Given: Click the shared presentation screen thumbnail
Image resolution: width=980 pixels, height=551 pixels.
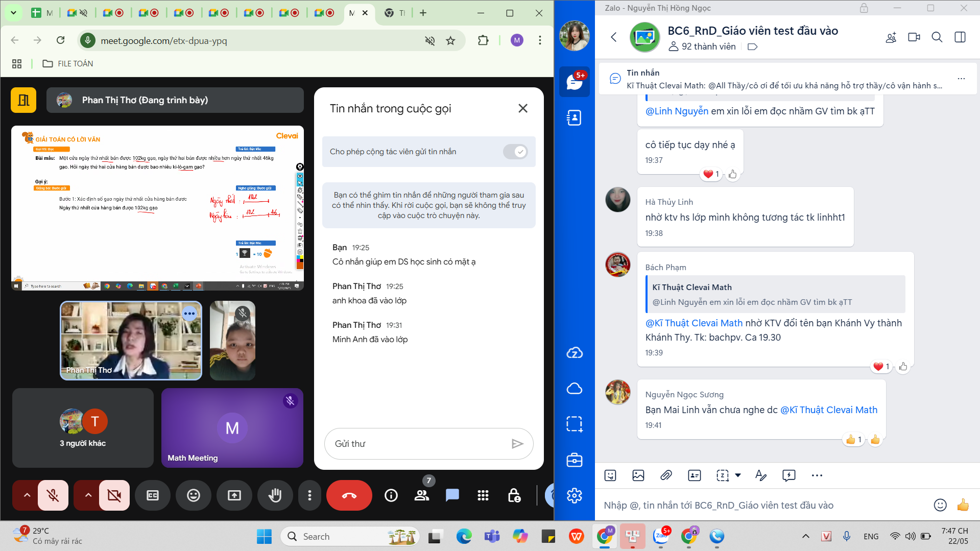Looking at the screenshot, I should [x=157, y=208].
